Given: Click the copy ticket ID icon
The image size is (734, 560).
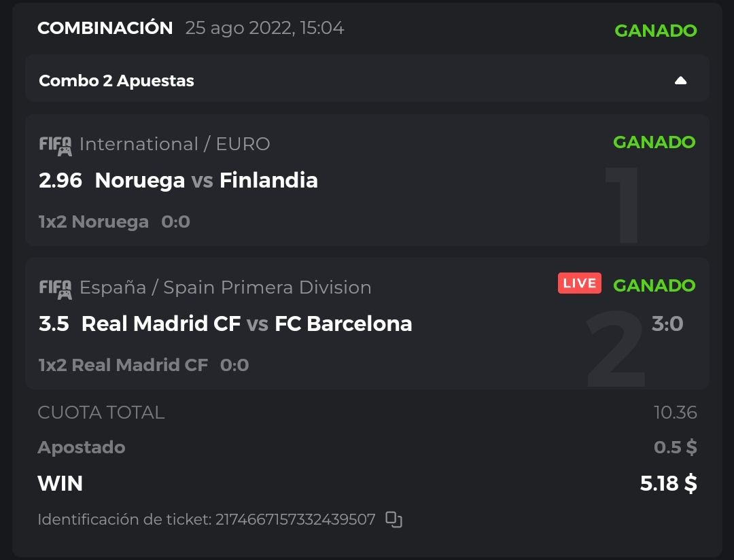Looking at the screenshot, I should [x=394, y=520].
